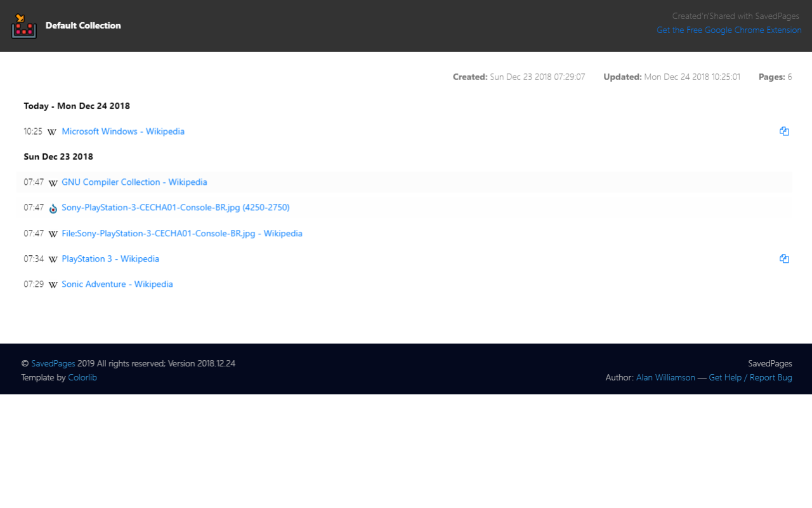Click the Wikipedia favicon beside Microsoft Windows

click(52, 132)
